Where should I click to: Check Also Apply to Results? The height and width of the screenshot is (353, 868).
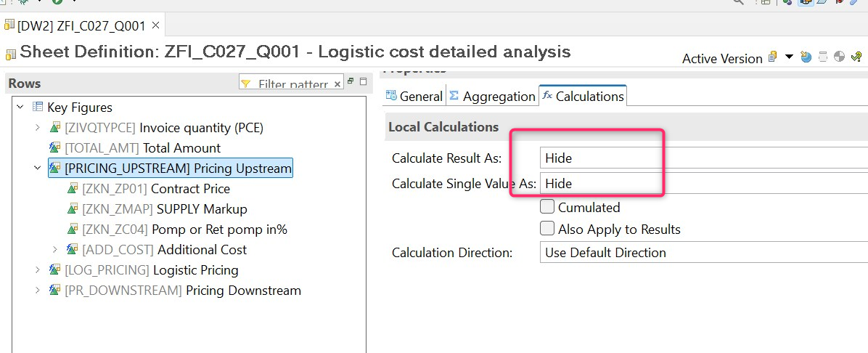548,229
